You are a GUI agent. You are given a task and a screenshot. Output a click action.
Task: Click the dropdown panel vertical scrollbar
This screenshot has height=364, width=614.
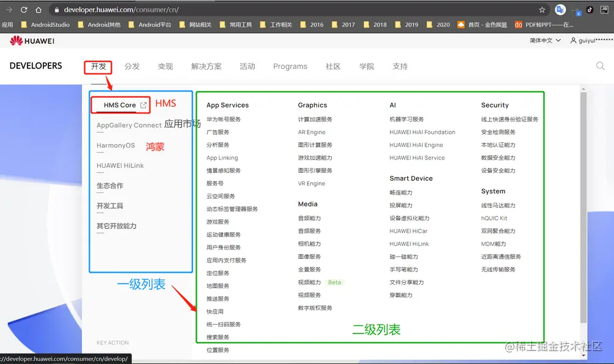583,208
